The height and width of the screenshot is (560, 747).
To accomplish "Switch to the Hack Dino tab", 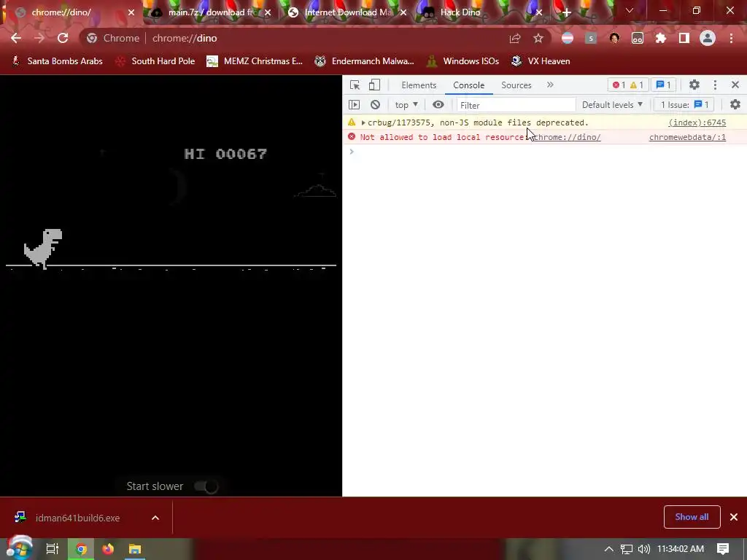I will coord(483,12).
